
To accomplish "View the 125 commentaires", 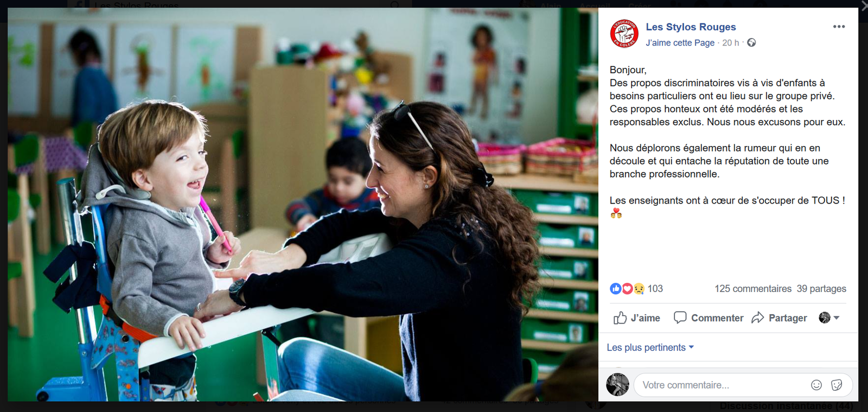I will [753, 289].
